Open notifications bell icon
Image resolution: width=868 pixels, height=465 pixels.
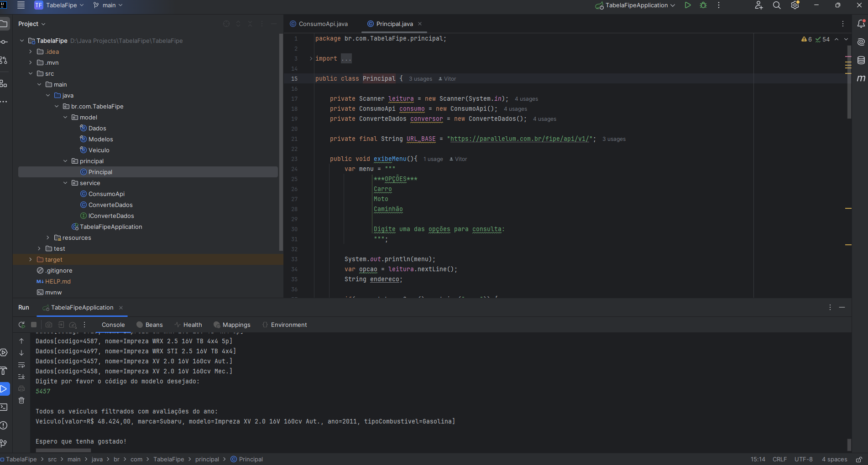861,24
